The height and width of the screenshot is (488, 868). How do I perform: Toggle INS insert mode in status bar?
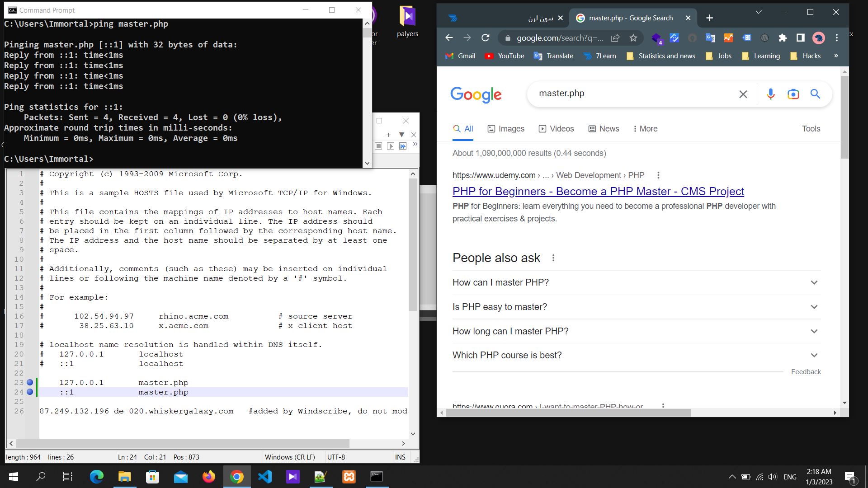[400, 457]
